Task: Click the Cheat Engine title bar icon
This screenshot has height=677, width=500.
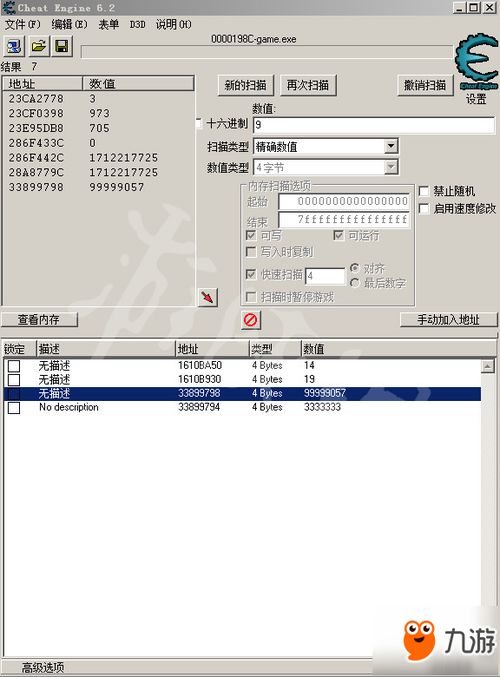Action: (9, 7)
